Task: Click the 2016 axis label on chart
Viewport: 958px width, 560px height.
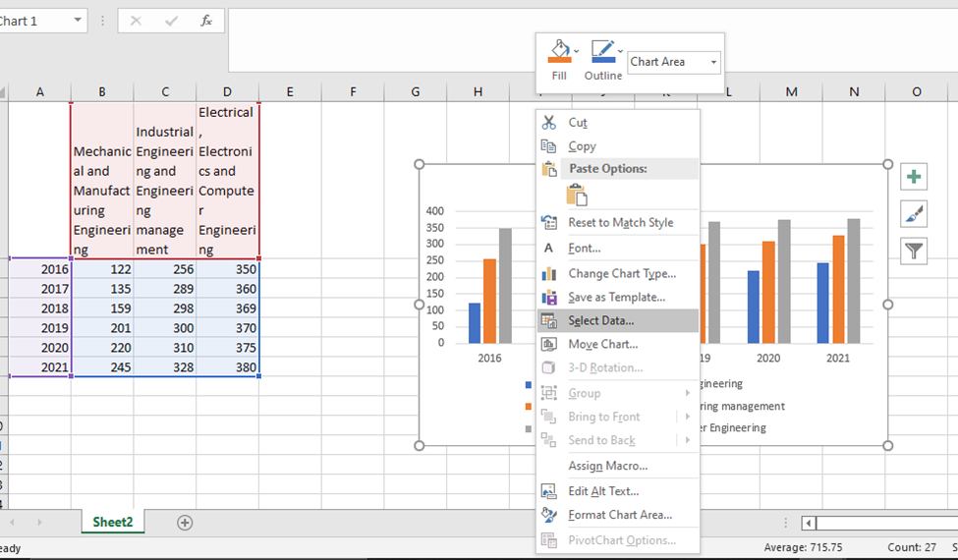Action: click(x=489, y=359)
